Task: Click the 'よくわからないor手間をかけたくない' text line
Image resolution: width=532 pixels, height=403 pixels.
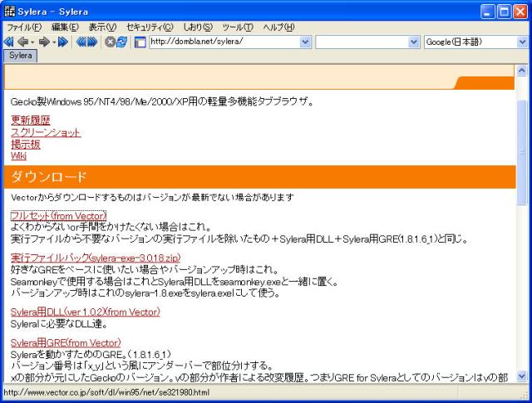Action: [111, 227]
